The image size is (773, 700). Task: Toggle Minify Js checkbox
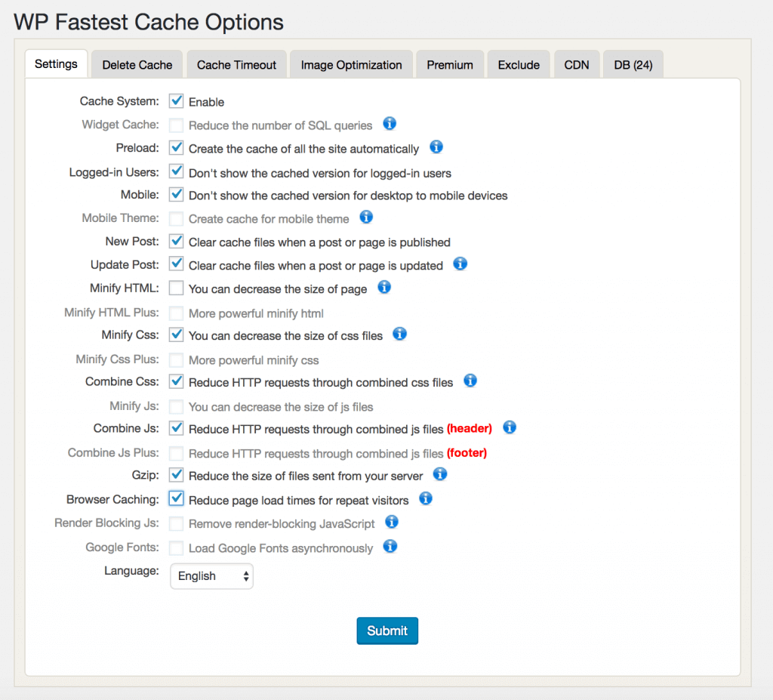[x=176, y=406]
